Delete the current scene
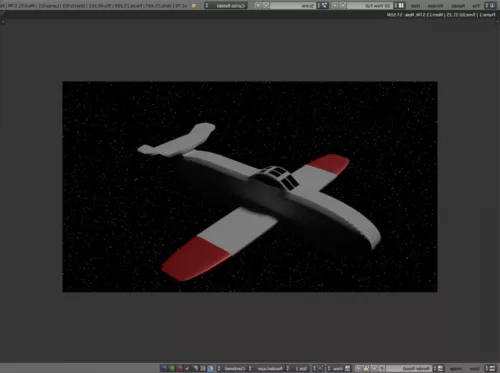This screenshot has width=500, height=373. (x=258, y=6)
